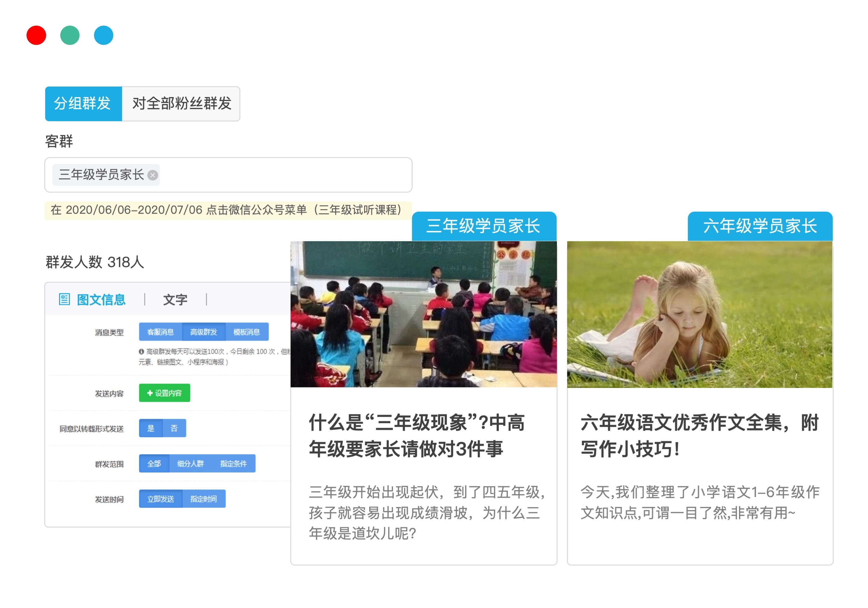
Task: Click the 消息类型 label
Action: point(109,332)
